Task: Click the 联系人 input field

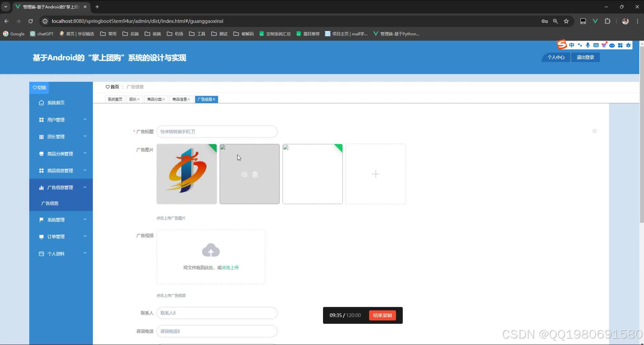Action: 217,313
